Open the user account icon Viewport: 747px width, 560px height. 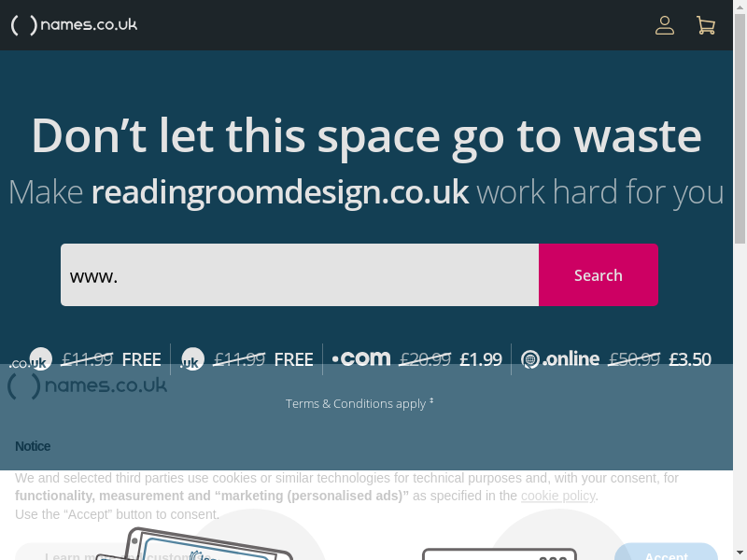tap(665, 25)
